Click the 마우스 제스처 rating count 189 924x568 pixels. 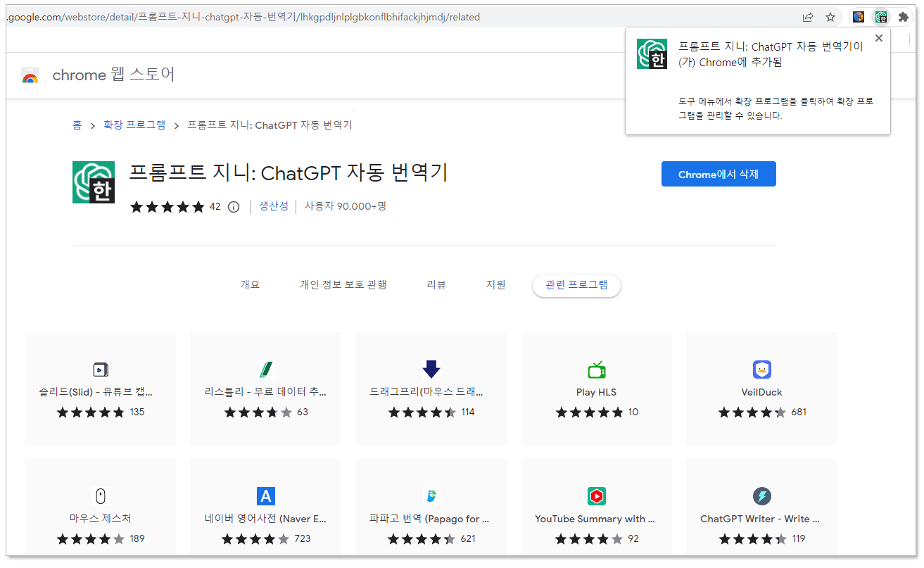(x=137, y=539)
